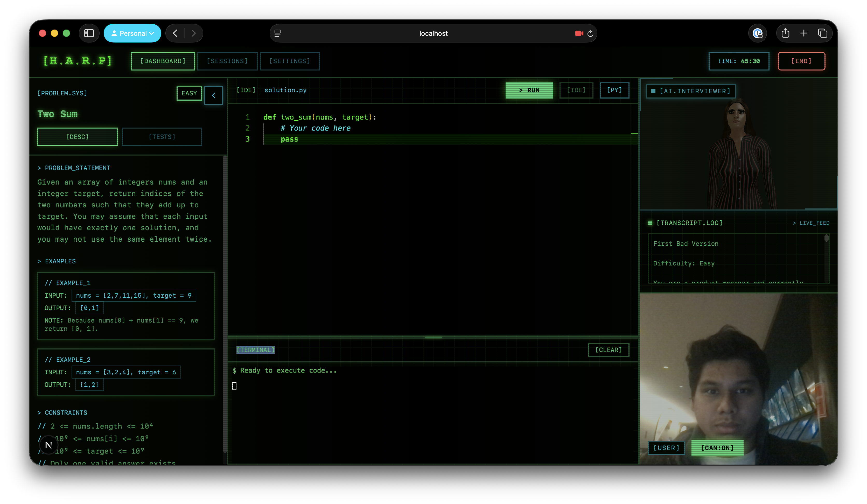The image size is (867, 504).
Task: Click the Share icon in Safari toolbar
Action: coord(785,33)
